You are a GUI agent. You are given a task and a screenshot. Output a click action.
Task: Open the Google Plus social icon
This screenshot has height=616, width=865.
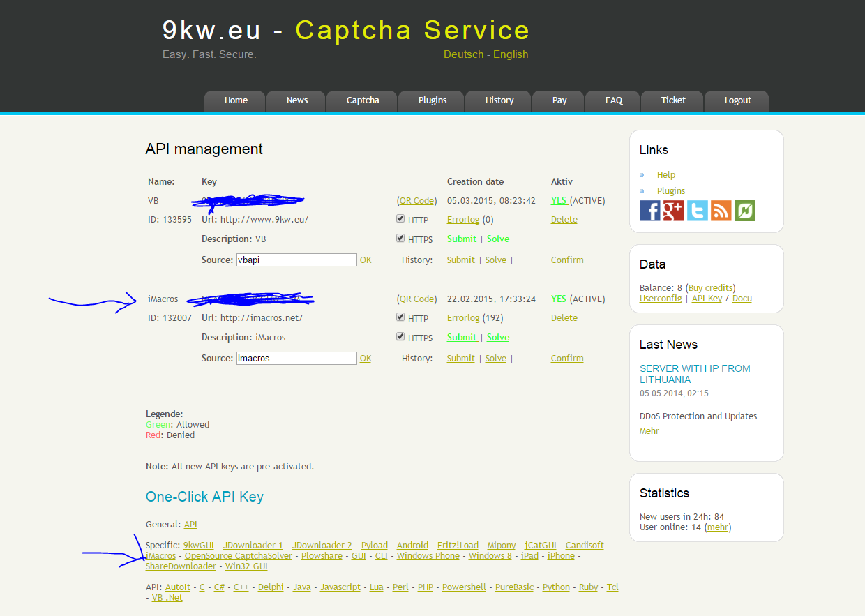tap(673, 211)
